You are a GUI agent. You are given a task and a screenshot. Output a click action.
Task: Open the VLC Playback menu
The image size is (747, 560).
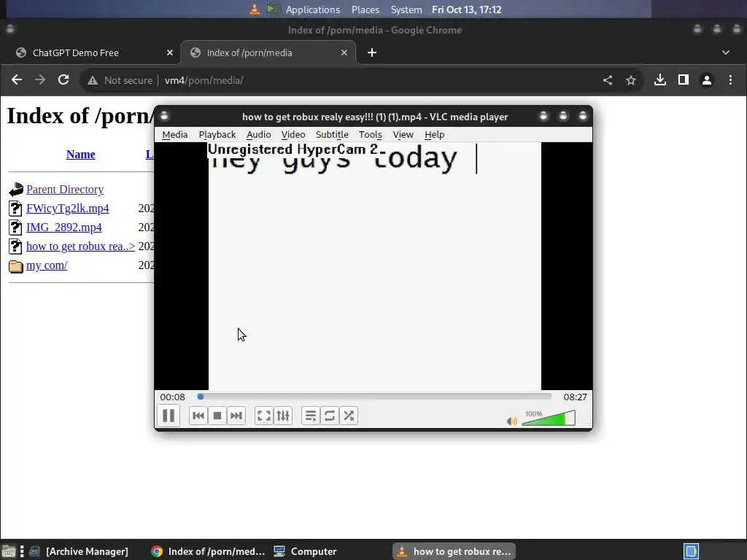[217, 135]
